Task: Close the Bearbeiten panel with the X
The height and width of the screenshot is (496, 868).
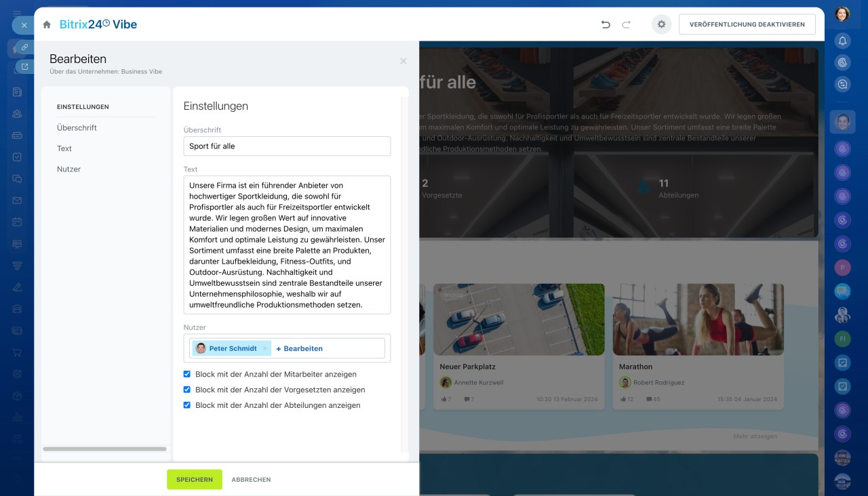Action: click(x=403, y=61)
